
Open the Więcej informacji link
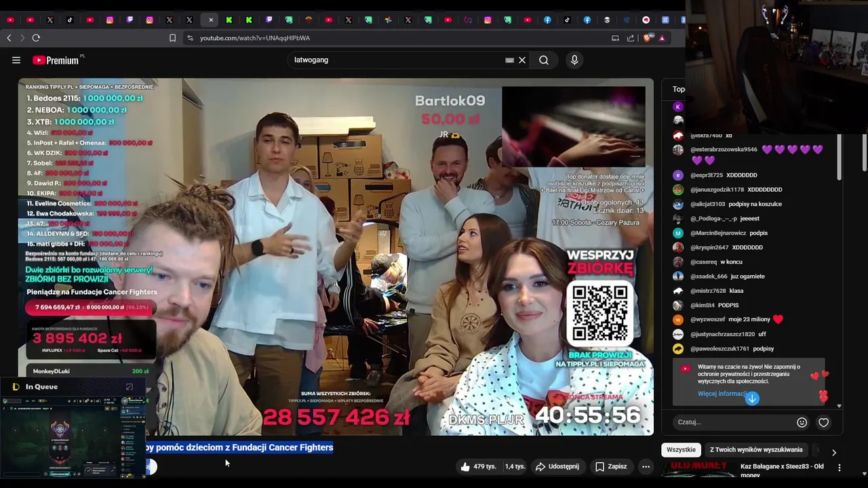coord(722,394)
